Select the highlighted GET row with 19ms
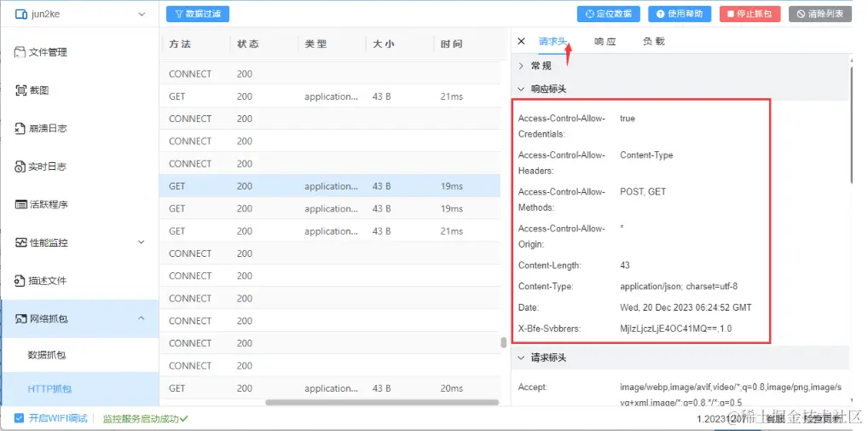This screenshot has height=431, width=868. pyautogui.click(x=330, y=186)
